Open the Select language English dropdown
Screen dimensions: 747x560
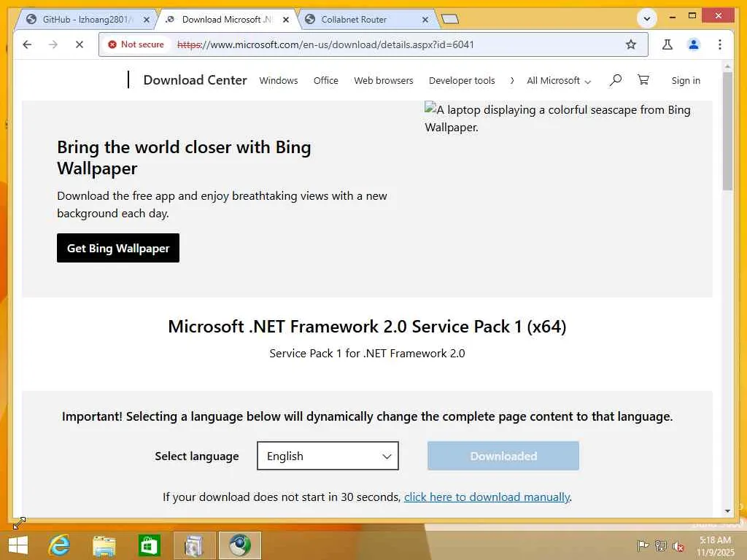[x=328, y=456]
